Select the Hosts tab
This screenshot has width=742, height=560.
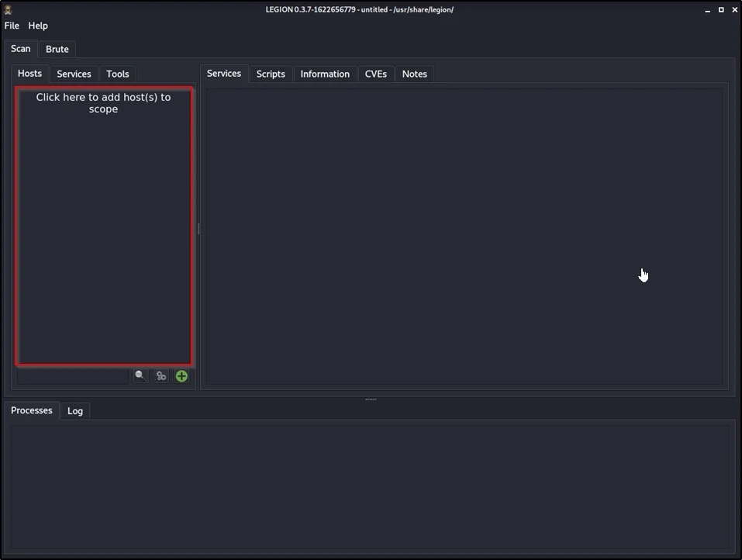coord(30,74)
